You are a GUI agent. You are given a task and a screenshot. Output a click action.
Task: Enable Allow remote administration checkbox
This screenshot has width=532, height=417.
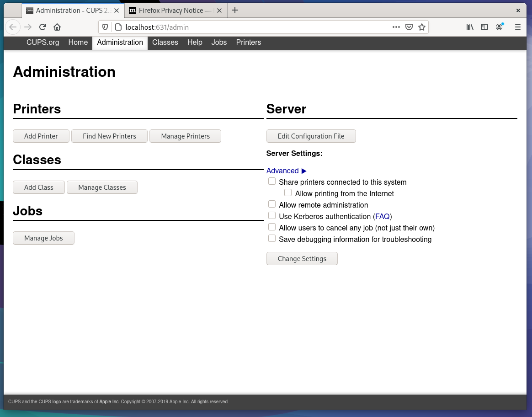tap(272, 204)
